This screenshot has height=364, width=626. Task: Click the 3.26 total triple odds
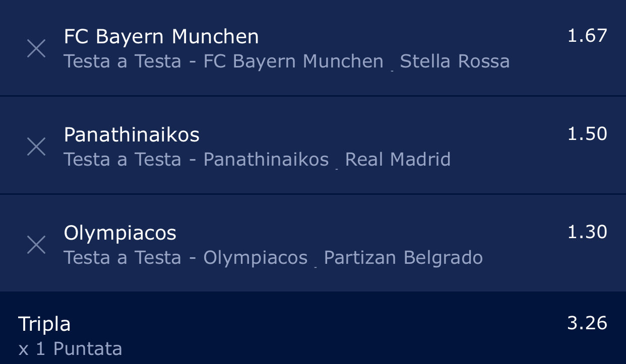click(x=587, y=323)
